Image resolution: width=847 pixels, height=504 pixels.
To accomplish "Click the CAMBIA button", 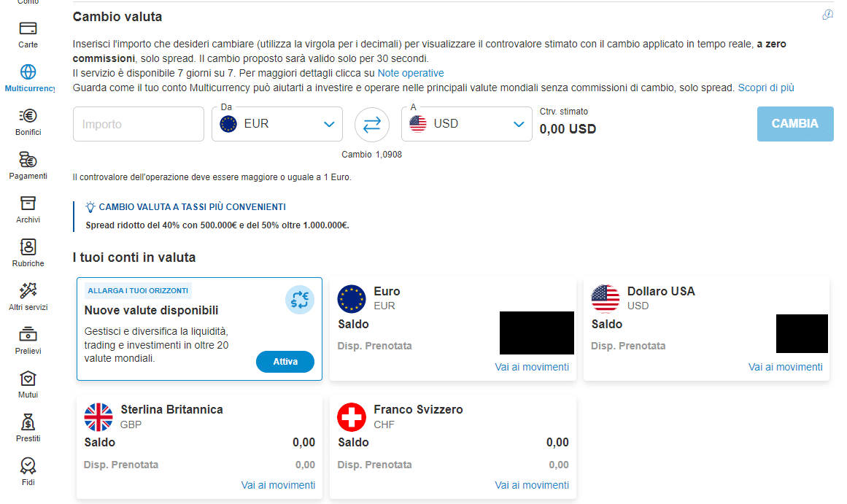I will (795, 124).
